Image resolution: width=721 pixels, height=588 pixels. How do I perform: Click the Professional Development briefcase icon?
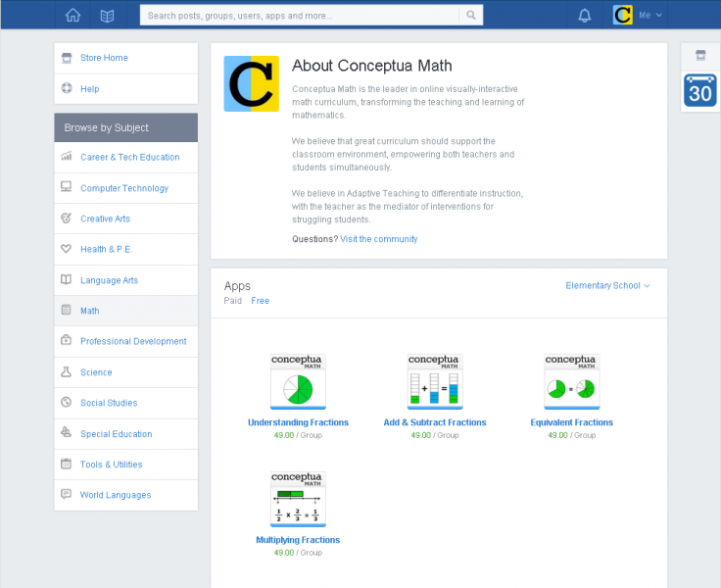67,340
